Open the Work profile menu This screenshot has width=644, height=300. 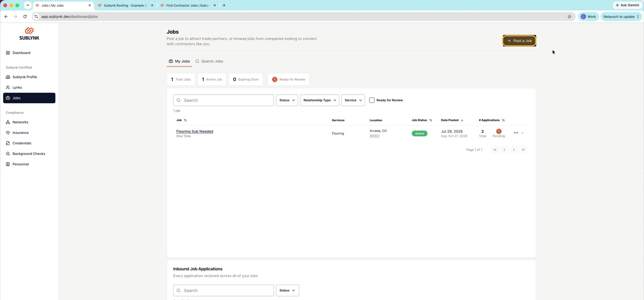click(588, 17)
